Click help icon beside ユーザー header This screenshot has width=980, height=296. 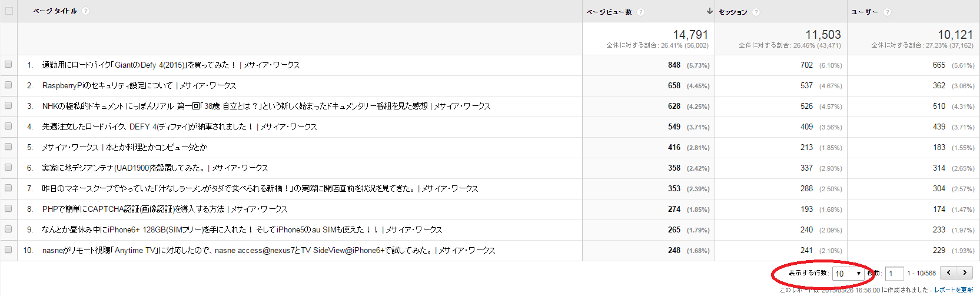click(887, 12)
